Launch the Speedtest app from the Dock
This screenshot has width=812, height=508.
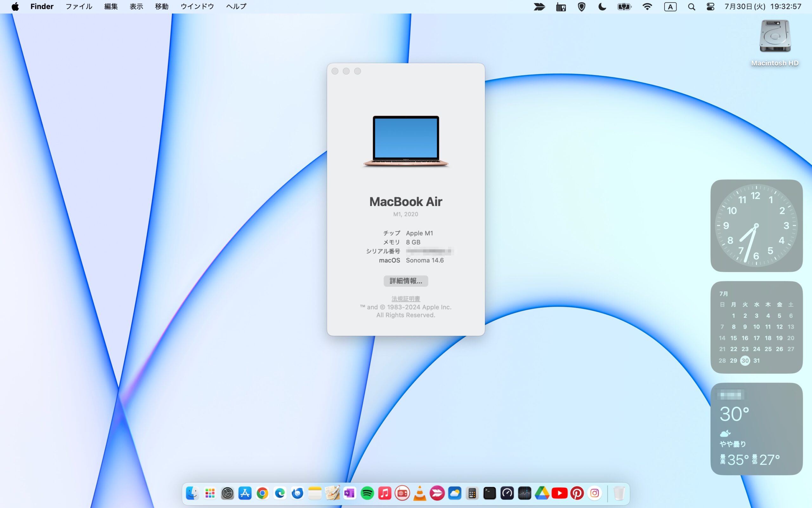pos(507,493)
